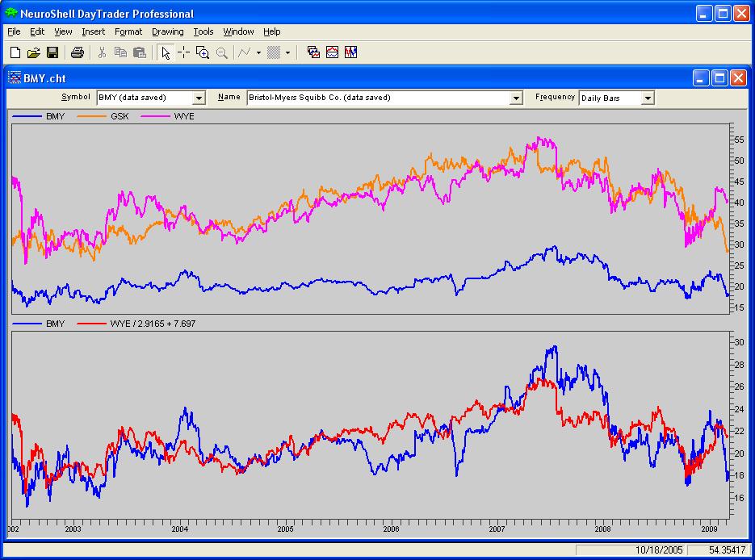Click the zoom in magnifier icon

[203, 52]
